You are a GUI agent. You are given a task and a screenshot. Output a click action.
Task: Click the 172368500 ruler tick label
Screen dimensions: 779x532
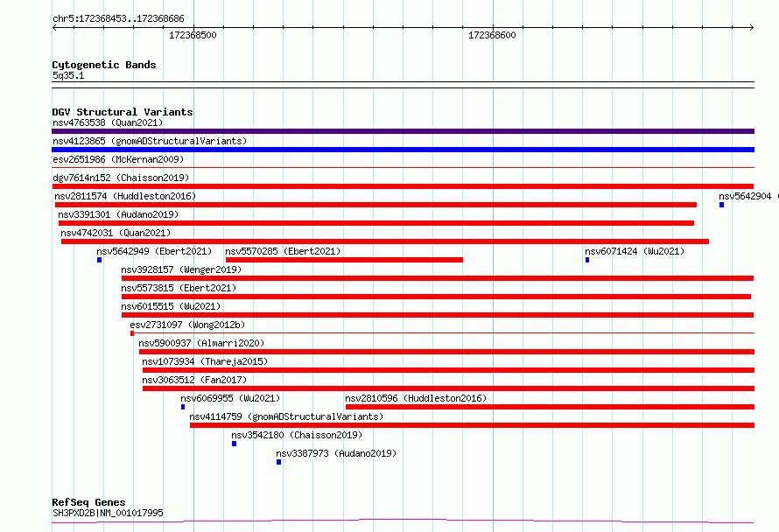193,35
